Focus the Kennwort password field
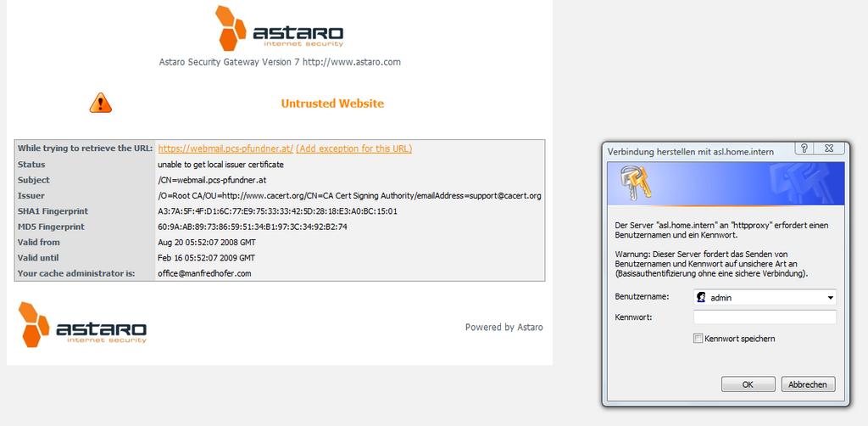The width and height of the screenshot is (868, 426). [x=765, y=317]
